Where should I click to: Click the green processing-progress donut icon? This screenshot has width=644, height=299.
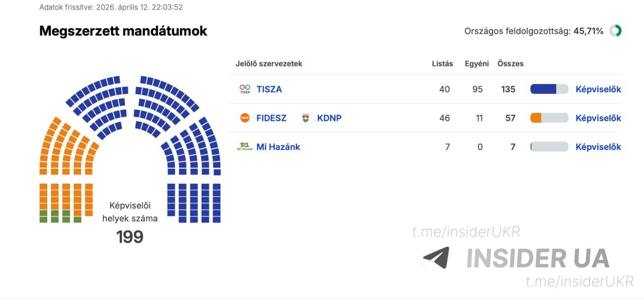pyautogui.click(x=615, y=31)
